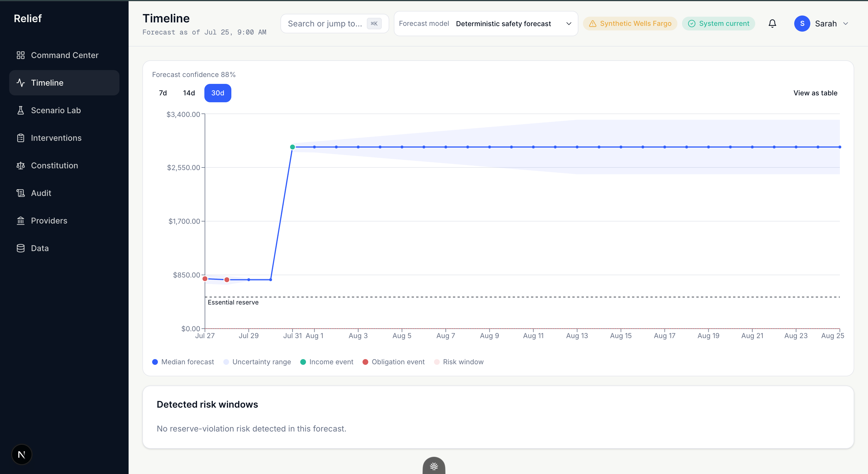Click the Synthetic Wells Fargo warning badge
The width and height of the screenshot is (868, 474).
(630, 24)
